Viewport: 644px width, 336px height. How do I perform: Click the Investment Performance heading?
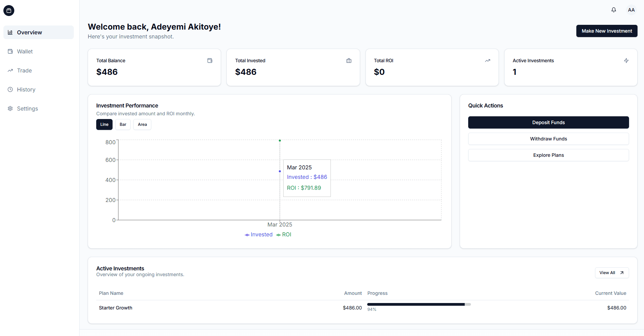click(127, 105)
